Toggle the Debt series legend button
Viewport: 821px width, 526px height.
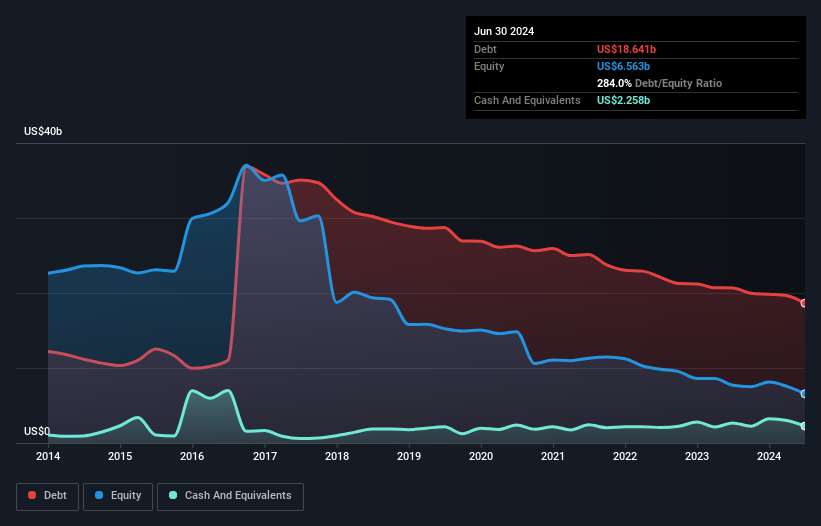click(48, 496)
